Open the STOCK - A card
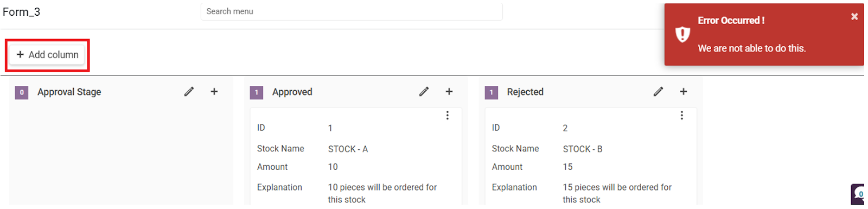Image resolution: width=868 pixels, height=209 pixels. click(356, 157)
